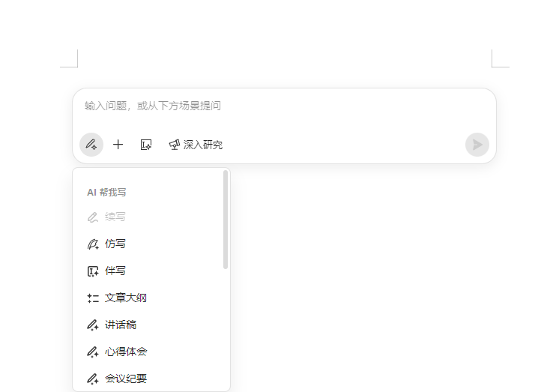The width and height of the screenshot is (556, 392).
Task: Click the 讲话稿 sparkle pen icon
Action: [x=93, y=325]
